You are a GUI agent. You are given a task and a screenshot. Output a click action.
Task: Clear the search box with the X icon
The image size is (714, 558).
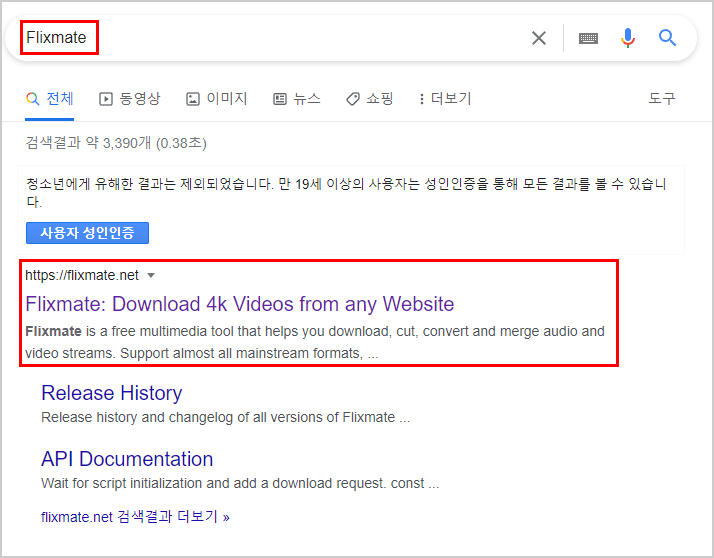point(539,38)
